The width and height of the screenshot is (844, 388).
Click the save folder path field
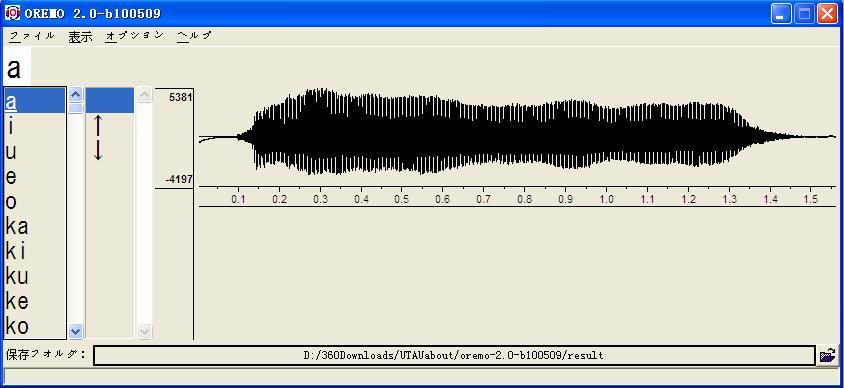[454, 356]
